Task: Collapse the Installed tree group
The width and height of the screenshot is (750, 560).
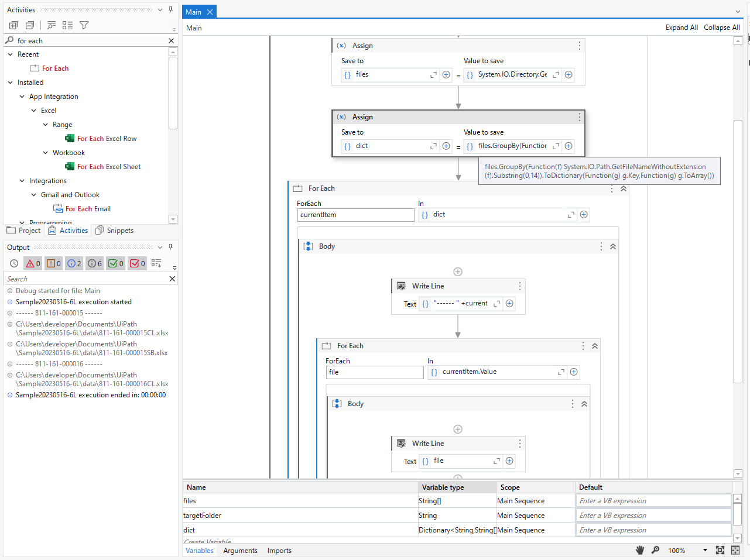Action: point(10,83)
